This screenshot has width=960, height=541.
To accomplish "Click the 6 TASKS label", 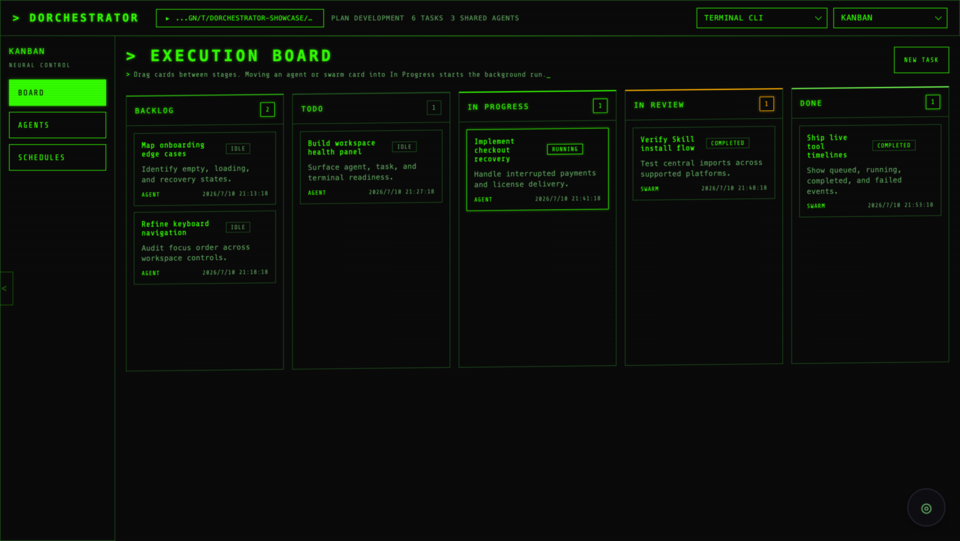I will tap(427, 18).
